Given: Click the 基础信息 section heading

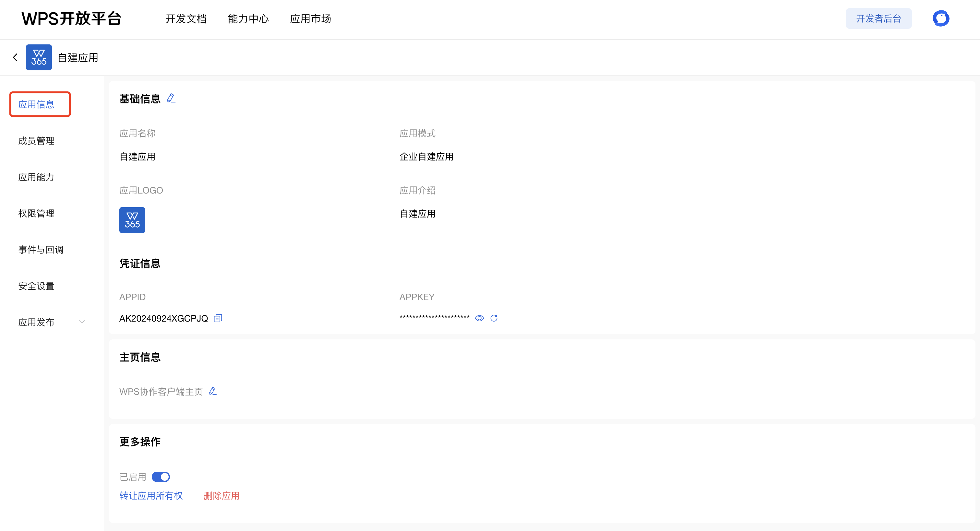Looking at the screenshot, I should (x=140, y=99).
